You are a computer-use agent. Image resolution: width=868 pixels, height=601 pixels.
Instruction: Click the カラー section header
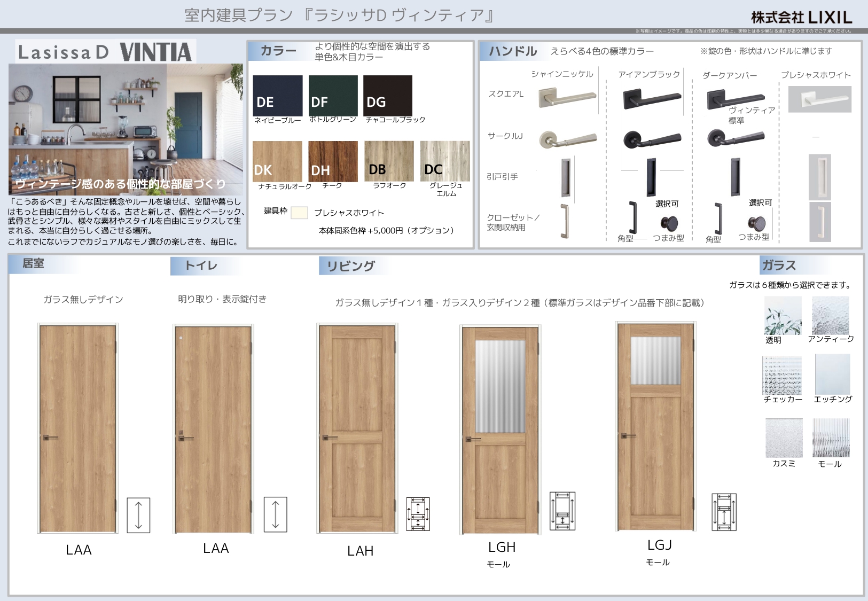pos(278,51)
